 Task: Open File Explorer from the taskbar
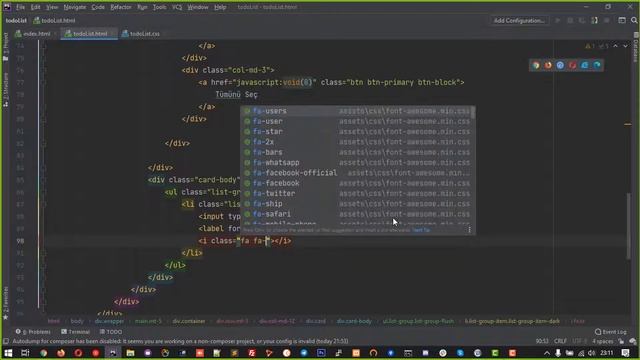130,353
